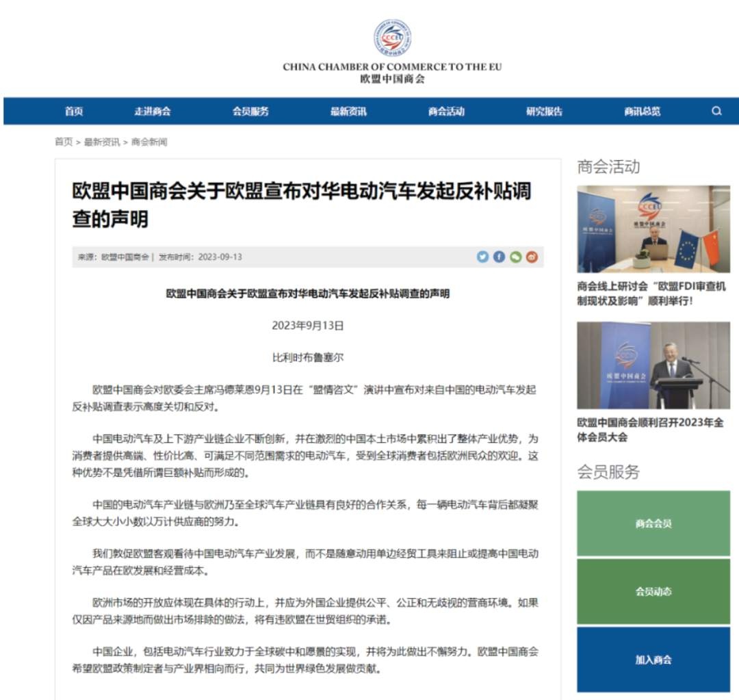The image size is (739, 700).
Task: Click the centered bold statement subtitle
Action: click(x=308, y=294)
